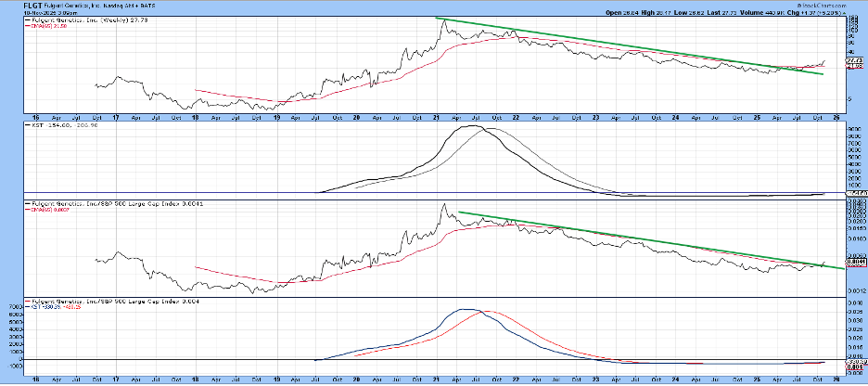The image size is (868, 386).
Task: Click the '26' year label on bottom axis
Action: [x=837, y=380]
